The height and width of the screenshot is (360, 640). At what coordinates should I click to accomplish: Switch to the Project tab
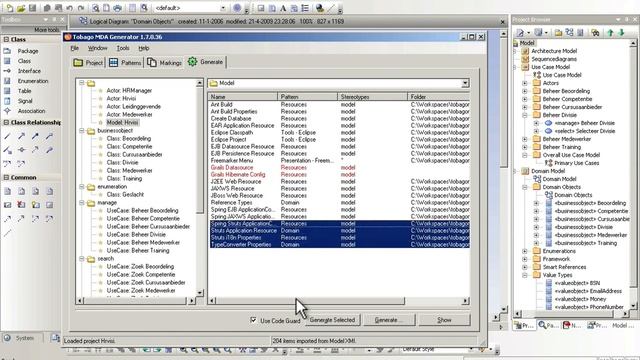(x=88, y=63)
